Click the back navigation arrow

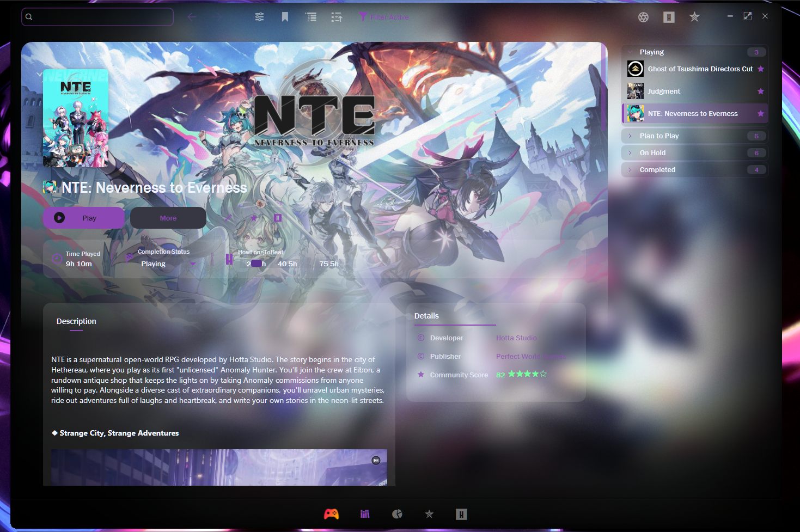pos(192,17)
